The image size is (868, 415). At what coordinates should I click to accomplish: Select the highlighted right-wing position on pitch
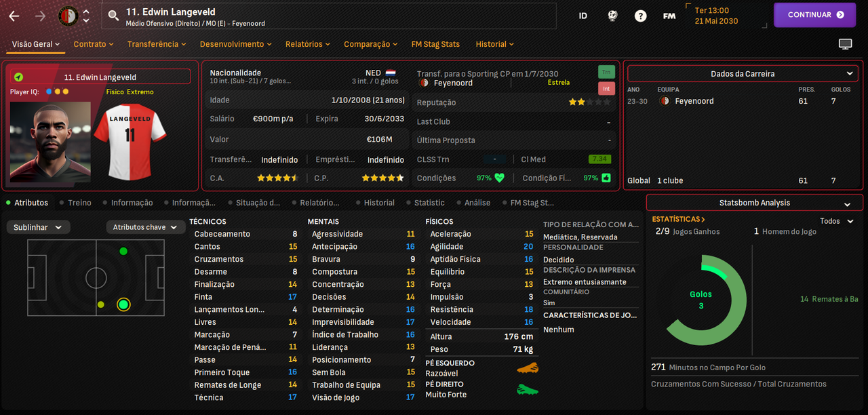click(x=123, y=304)
